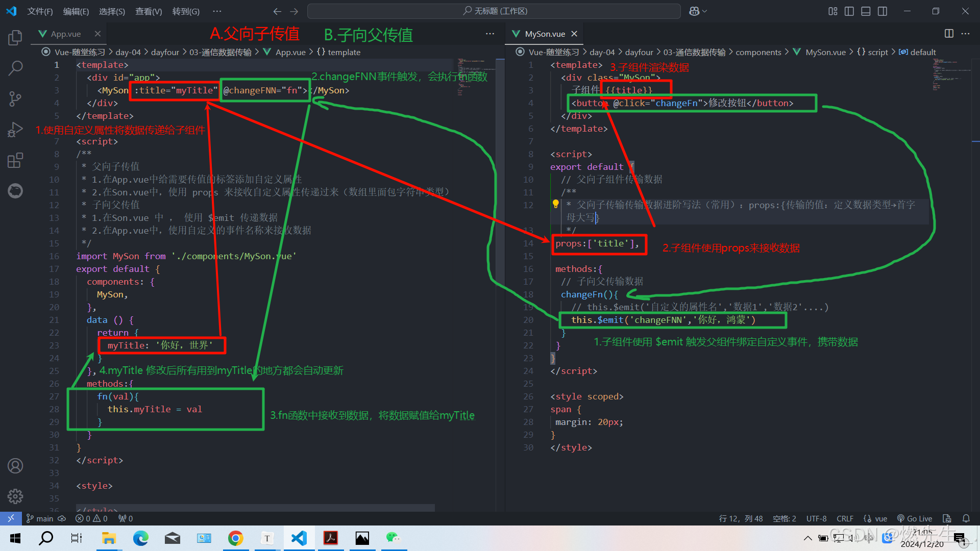The image size is (980, 551).
Task: Open the Extensions view
Action: [15, 160]
